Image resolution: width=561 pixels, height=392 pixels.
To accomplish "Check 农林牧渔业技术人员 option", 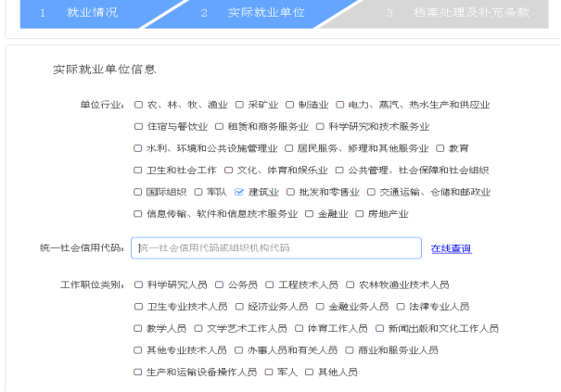I will (x=351, y=285).
